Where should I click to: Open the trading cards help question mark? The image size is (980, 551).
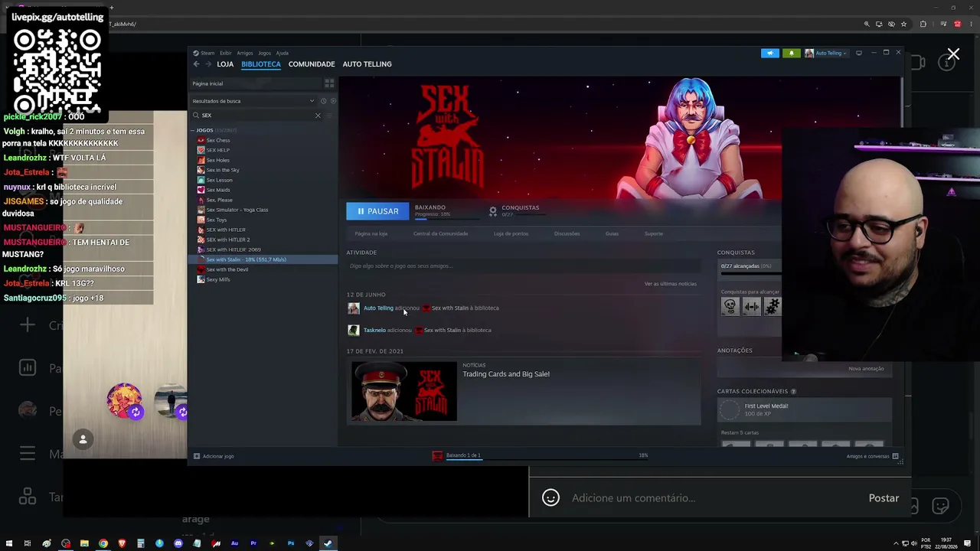tap(793, 392)
